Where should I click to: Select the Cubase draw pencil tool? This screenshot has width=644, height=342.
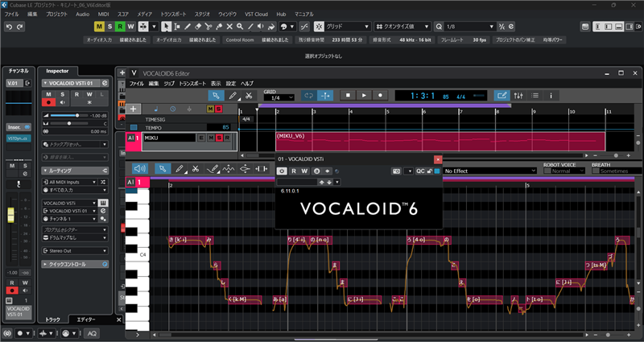[188, 27]
